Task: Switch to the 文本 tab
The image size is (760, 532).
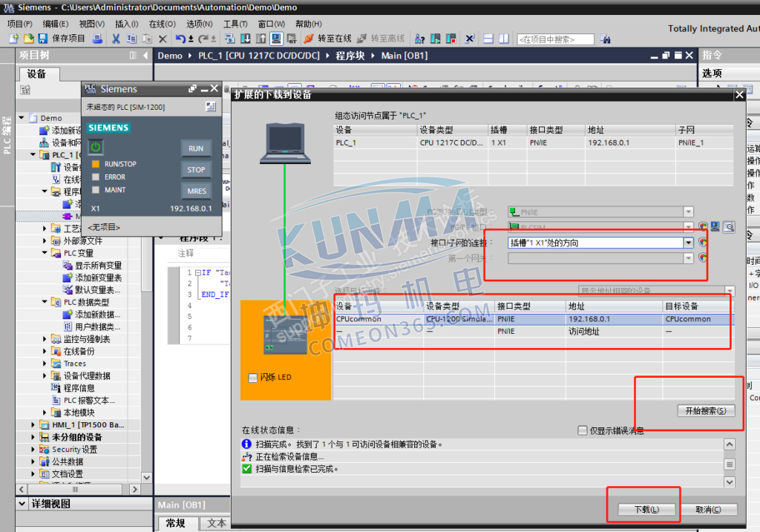Action: [x=216, y=523]
